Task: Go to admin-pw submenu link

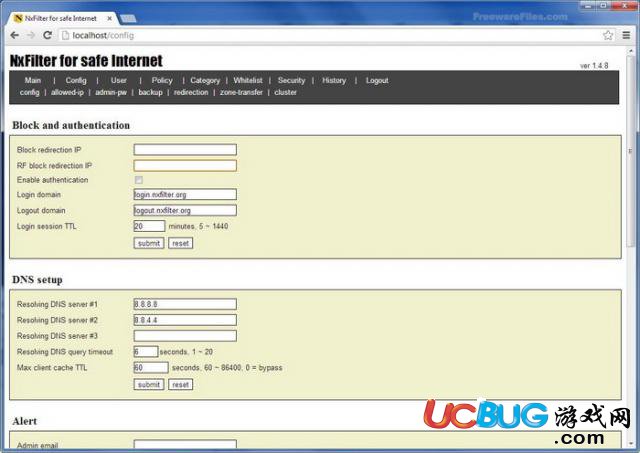Action: pos(111,92)
